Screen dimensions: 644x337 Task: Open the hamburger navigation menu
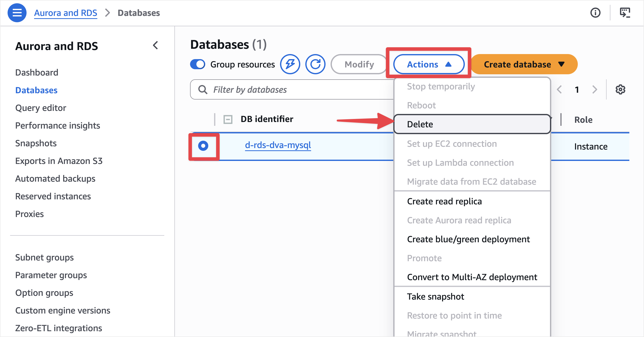pos(17,13)
